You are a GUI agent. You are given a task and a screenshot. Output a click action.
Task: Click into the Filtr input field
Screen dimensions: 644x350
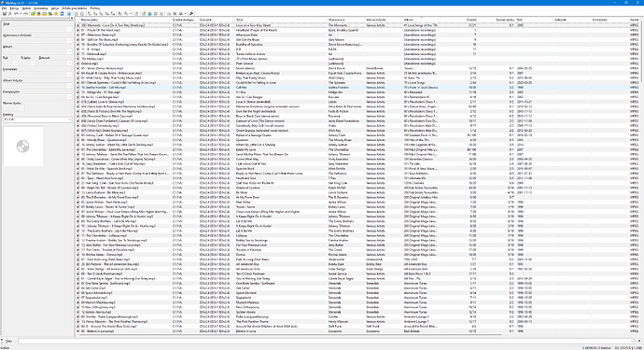326,341
